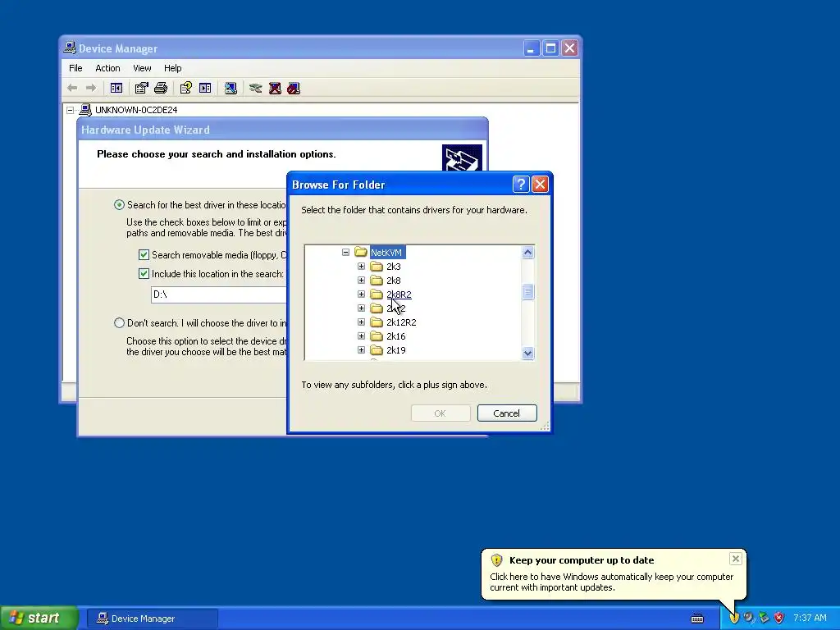The height and width of the screenshot is (630, 840).
Task: Click Scan for hardware changes icon
Action: coord(231,88)
